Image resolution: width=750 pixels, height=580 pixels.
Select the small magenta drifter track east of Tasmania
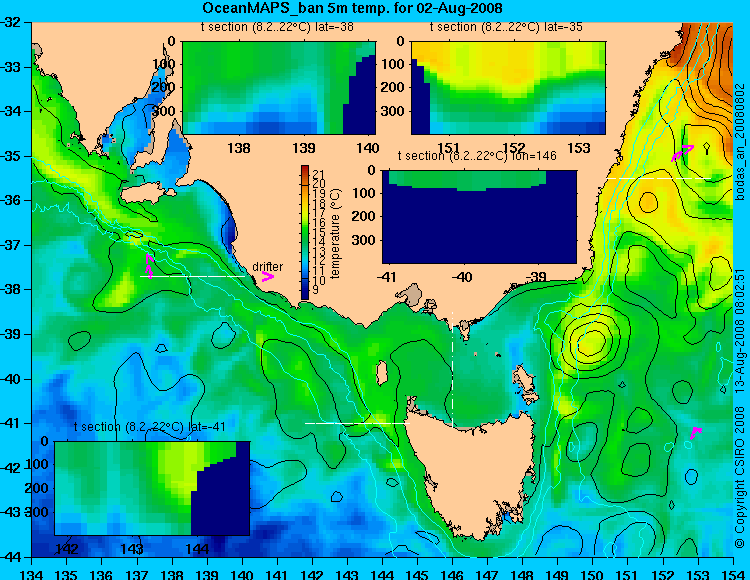695,432
